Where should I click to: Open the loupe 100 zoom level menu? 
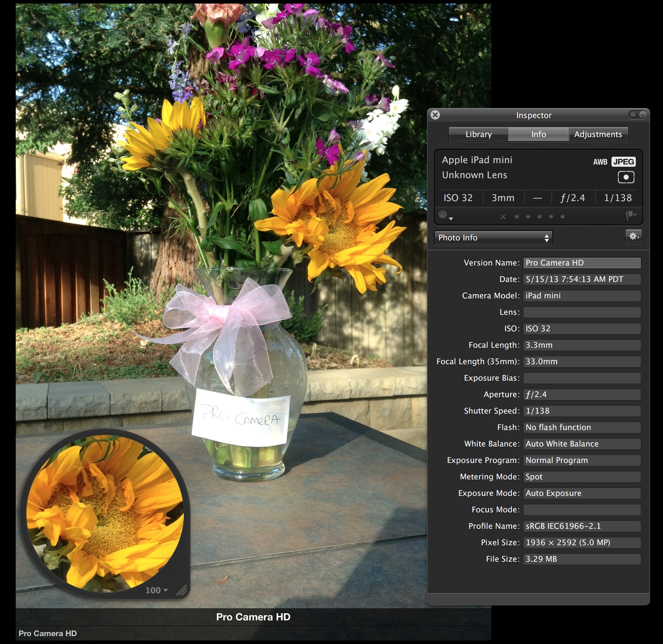pos(157,590)
